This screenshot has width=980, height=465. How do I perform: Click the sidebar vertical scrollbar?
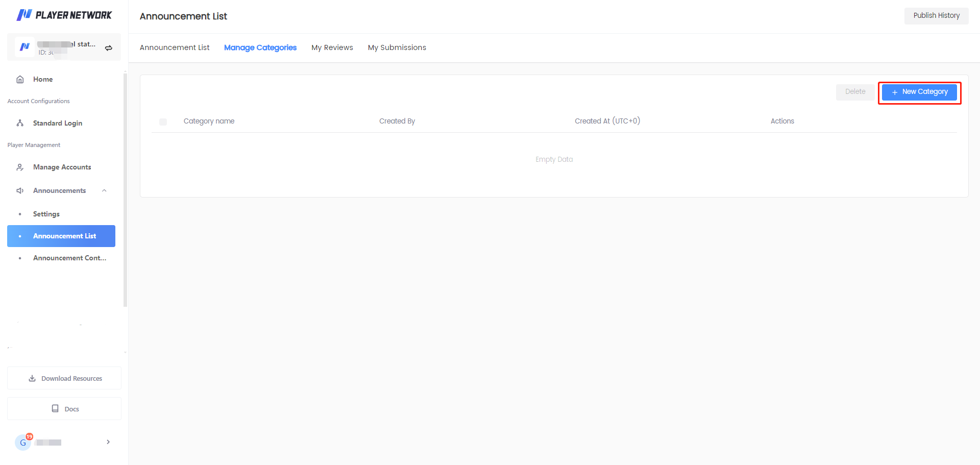click(125, 189)
